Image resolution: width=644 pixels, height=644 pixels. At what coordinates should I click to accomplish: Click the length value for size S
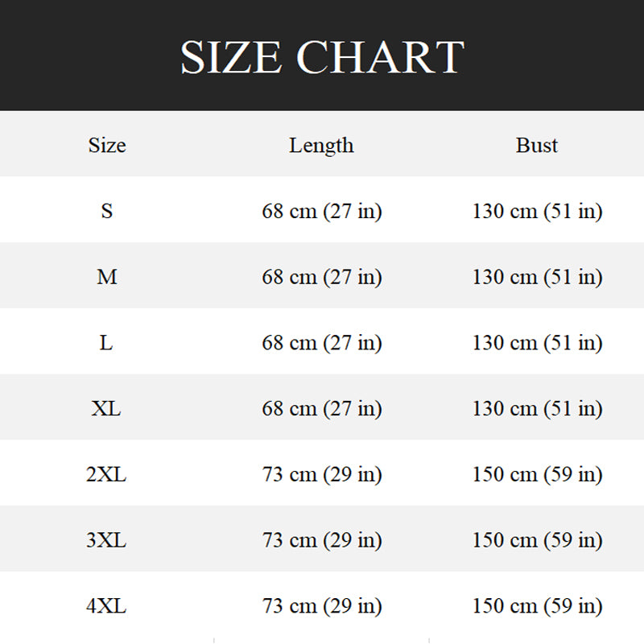[322, 211]
